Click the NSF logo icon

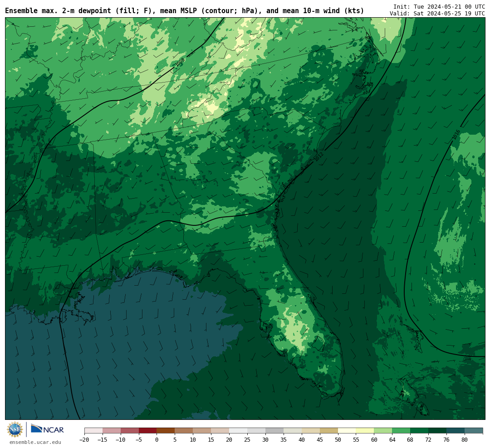point(15,429)
